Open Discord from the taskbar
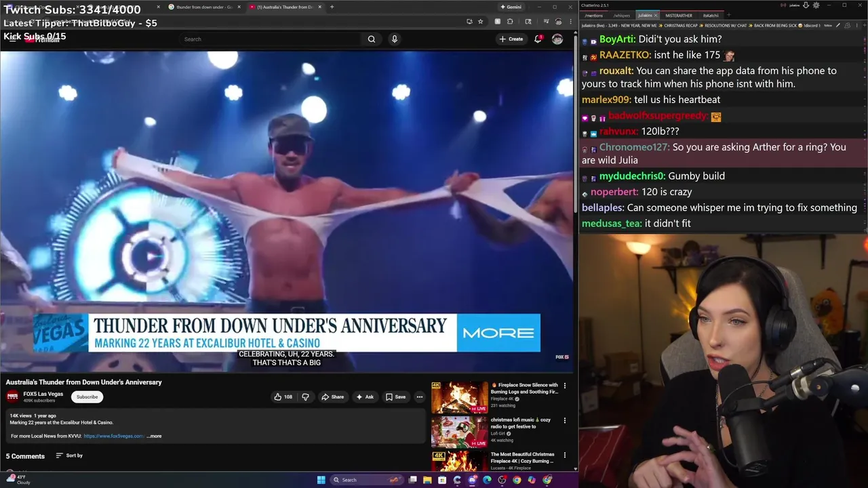The image size is (868, 488). [x=472, y=480]
